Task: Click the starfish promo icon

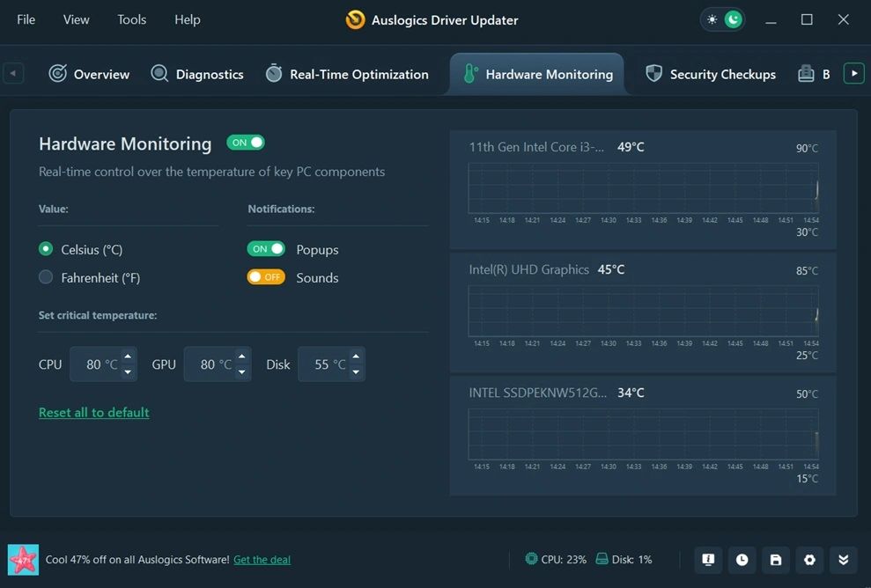Action: pyautogui.click(x=23, y=559)
